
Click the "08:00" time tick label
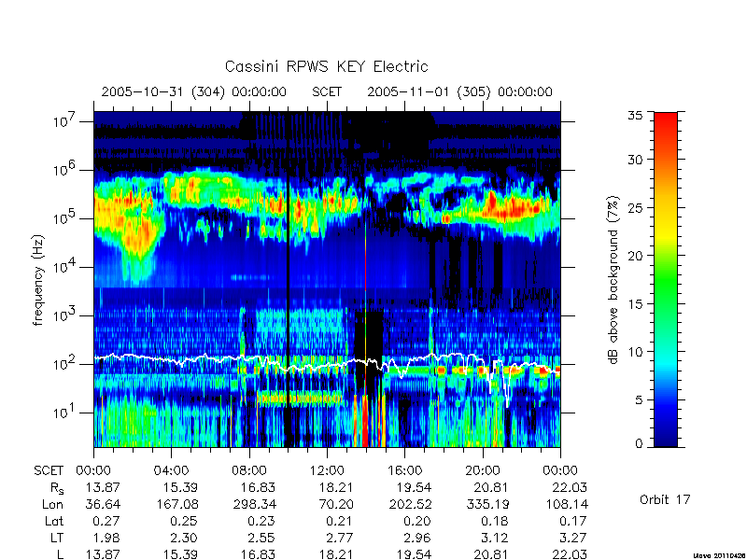coord(249,470)
